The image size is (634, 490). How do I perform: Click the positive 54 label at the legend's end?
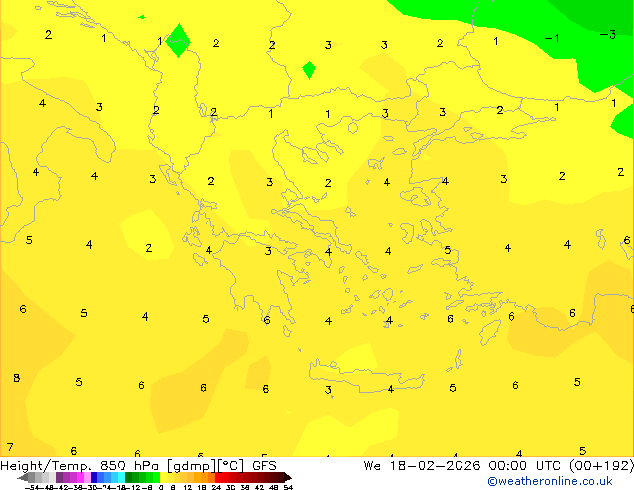coord(288,487)
